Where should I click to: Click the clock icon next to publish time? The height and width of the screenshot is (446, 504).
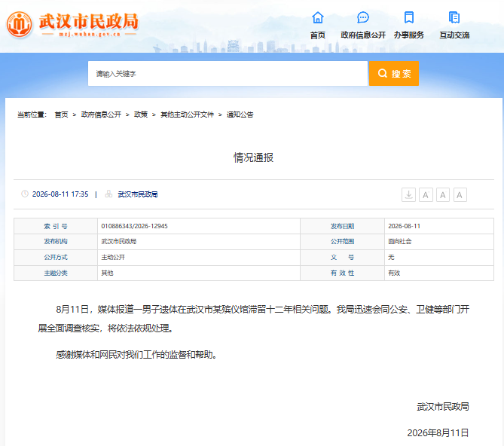[x=25, y=194]
